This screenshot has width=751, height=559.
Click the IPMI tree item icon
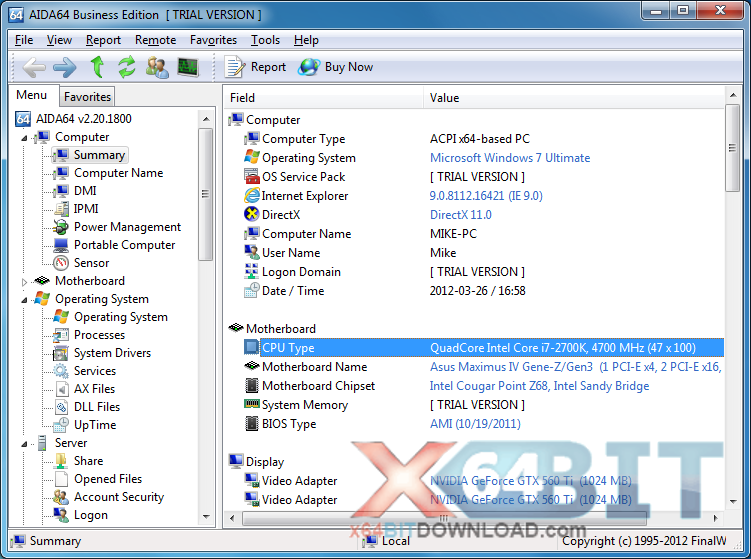click(61, 209)
